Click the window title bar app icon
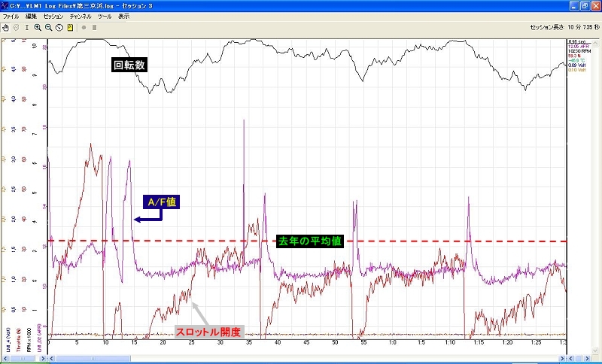This screenshot has width=602, height=364. click(5, 6)
